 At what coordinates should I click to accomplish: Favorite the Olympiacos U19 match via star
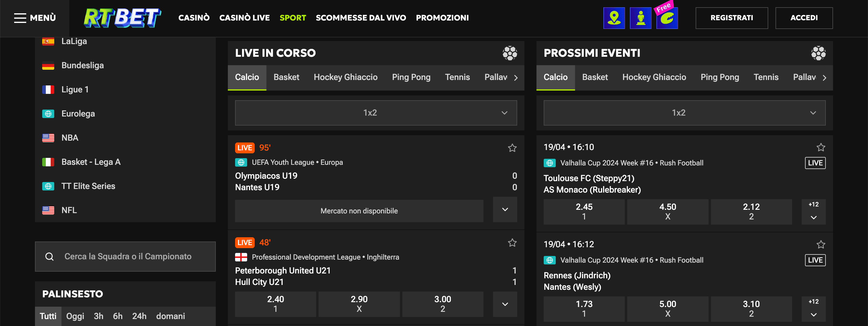tap(512, 148)
